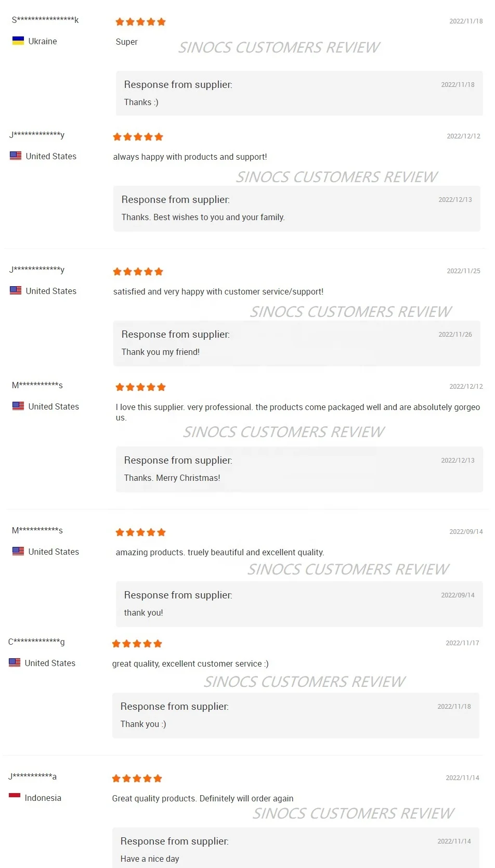Viewport: 495px width, 868px height.
Task: Click the stars above 'I love this supplier' review
Action: (x=140, y=387)
